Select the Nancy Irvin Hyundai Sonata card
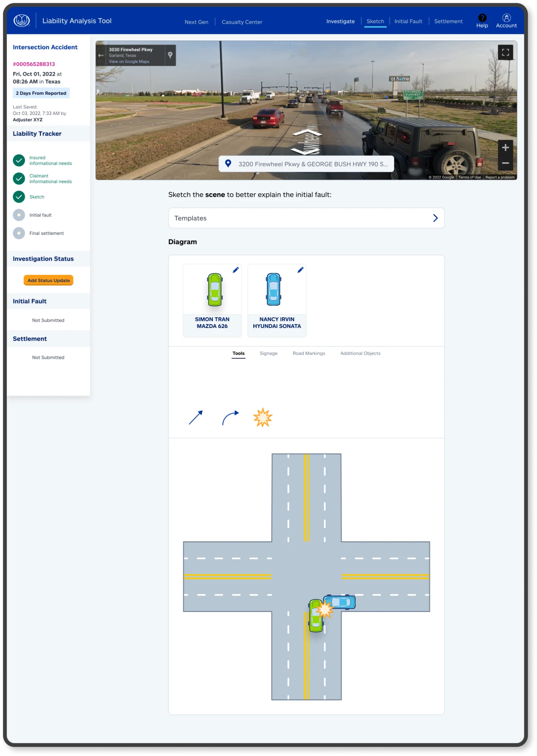The image size is (537, 756). tap(277, 300)
